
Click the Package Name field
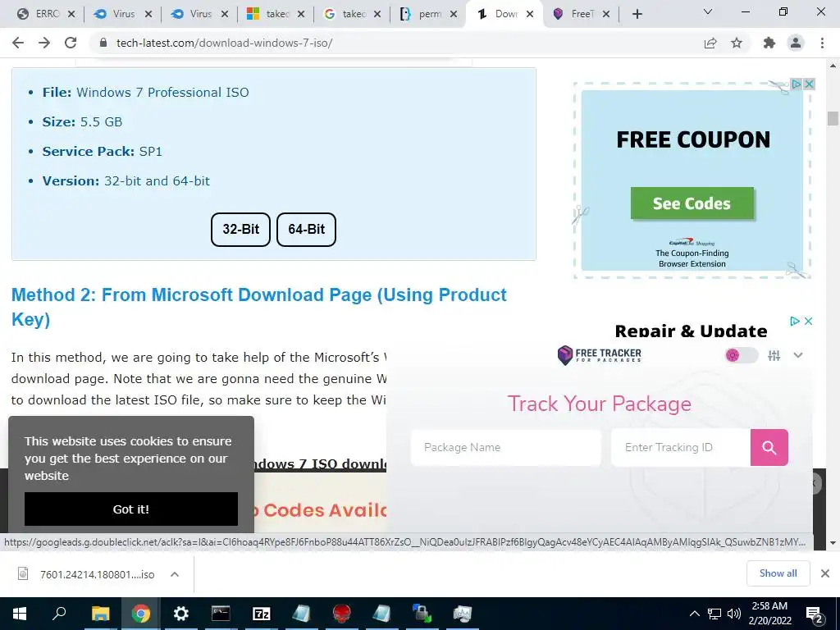pos(505,447)
